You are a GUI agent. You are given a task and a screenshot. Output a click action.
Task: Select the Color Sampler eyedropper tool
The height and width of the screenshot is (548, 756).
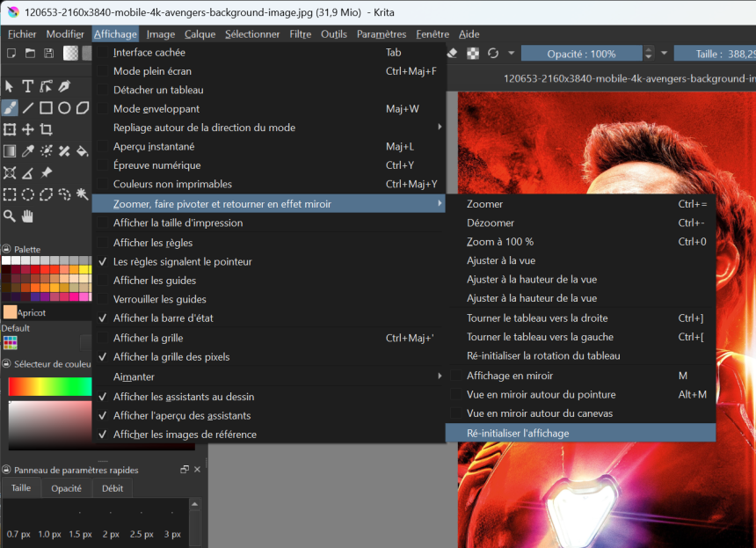coord(27,151)
